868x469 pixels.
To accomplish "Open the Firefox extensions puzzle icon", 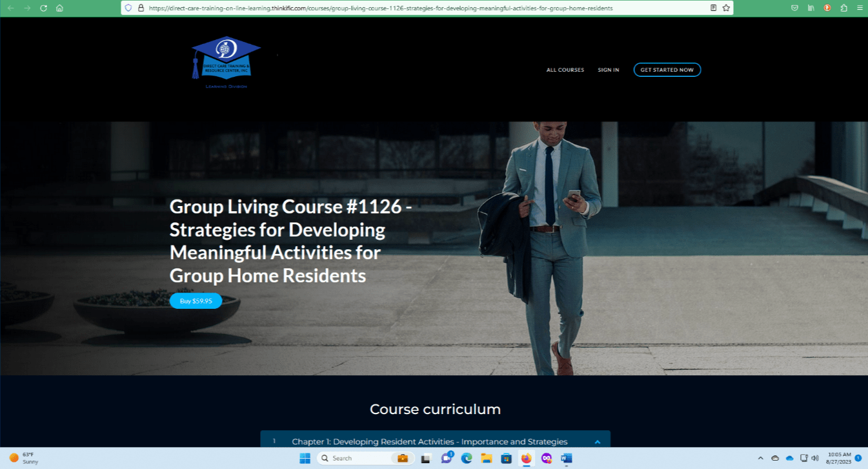I will coord(844,8).
